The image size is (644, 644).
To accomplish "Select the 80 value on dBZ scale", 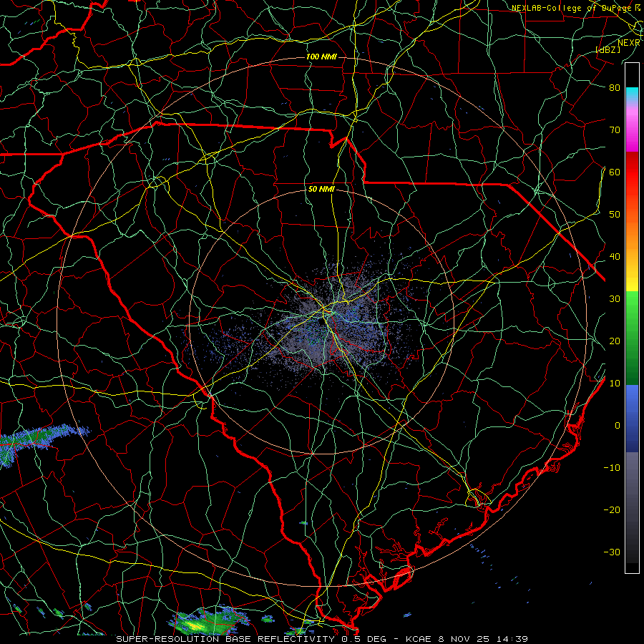I will coord(615,87).
